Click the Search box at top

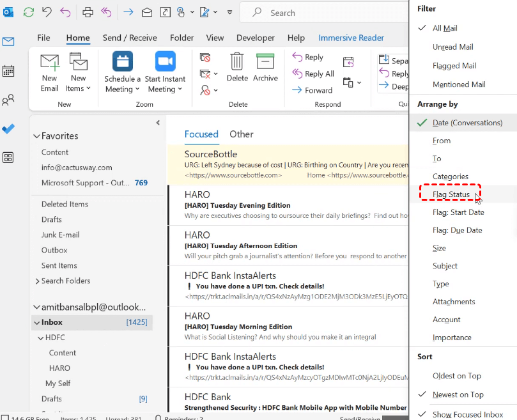[x=320, y=13]
